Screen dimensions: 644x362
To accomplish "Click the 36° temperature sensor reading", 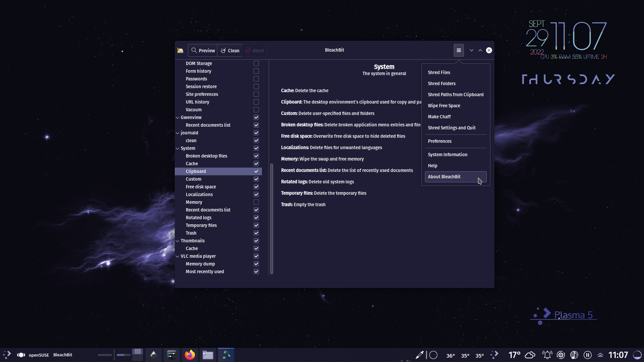I will point(450,356).
